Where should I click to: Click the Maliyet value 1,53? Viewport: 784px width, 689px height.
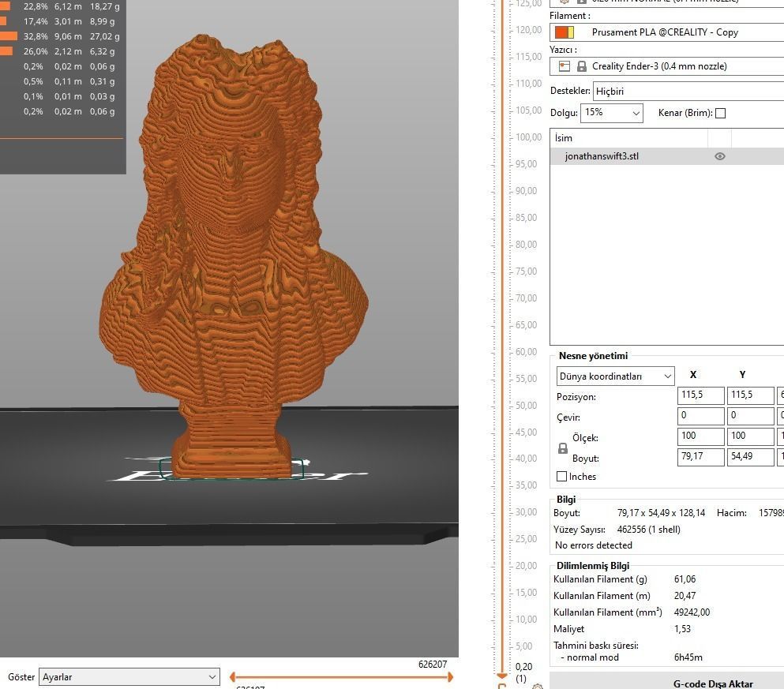pos(682,628)
